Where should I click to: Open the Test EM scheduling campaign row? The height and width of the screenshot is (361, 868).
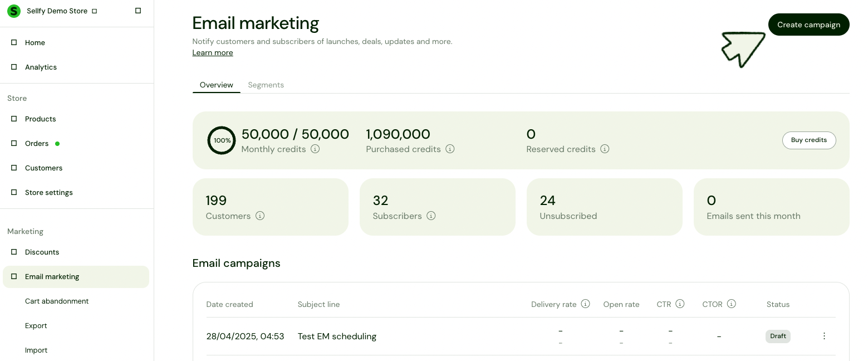click(337, 336)
